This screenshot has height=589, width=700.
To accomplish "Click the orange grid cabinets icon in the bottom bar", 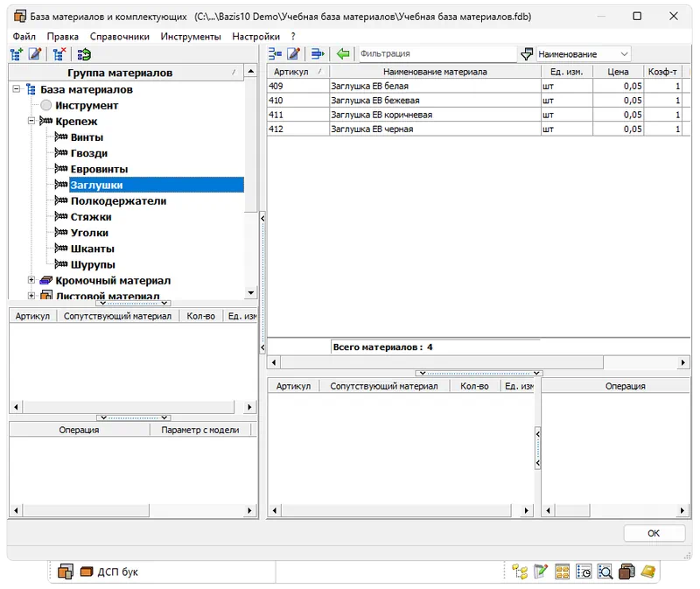I will tap(562, 571).
